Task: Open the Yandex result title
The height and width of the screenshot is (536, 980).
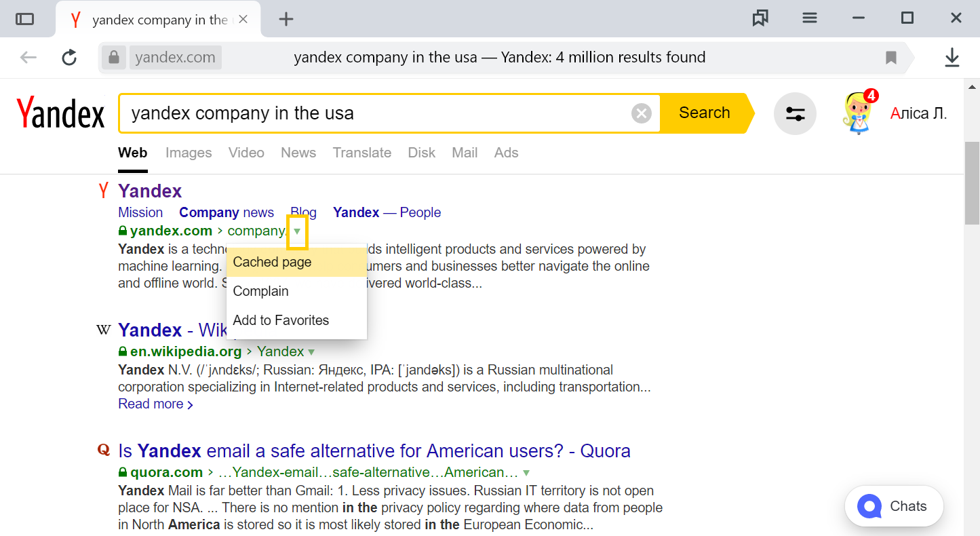Action: (x=150, y=191)
